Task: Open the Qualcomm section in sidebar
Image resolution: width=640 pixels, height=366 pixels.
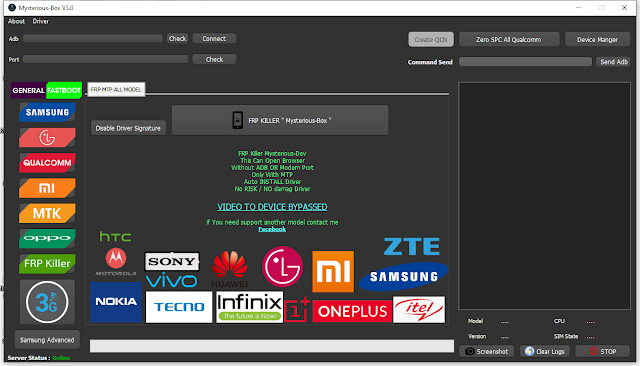Action: pyautogui.click(x=47, y=163)
